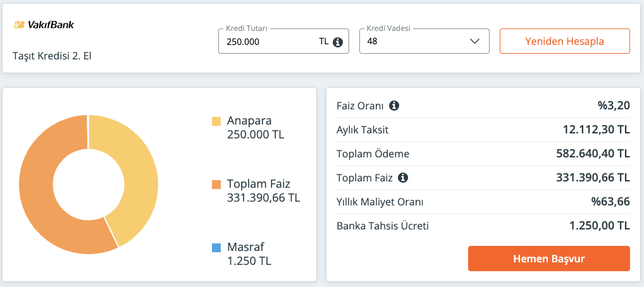Screen dimensions: 644x287
Task: Click the Masraf 1.250 TL legend text
Action: (x=249, y=254)
